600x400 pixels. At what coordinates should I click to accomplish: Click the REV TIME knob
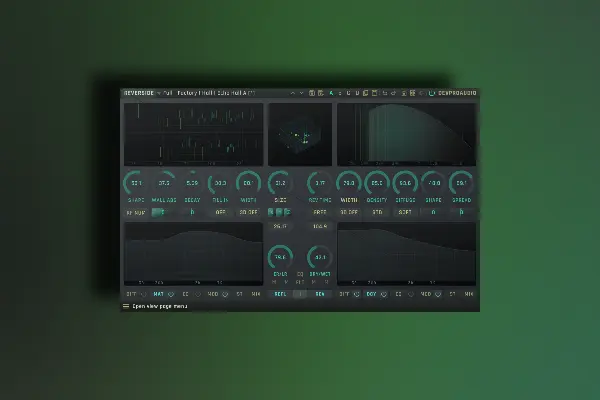coord(320,183)
